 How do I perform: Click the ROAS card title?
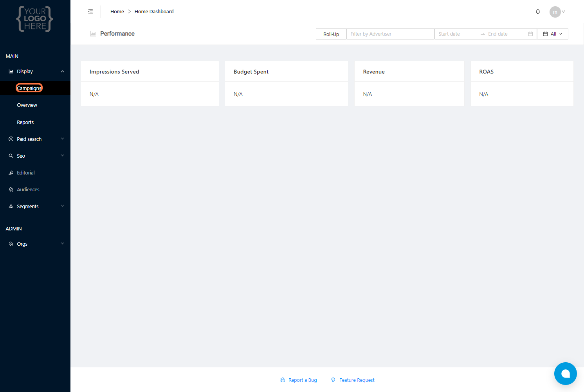(x=487, y=72)
